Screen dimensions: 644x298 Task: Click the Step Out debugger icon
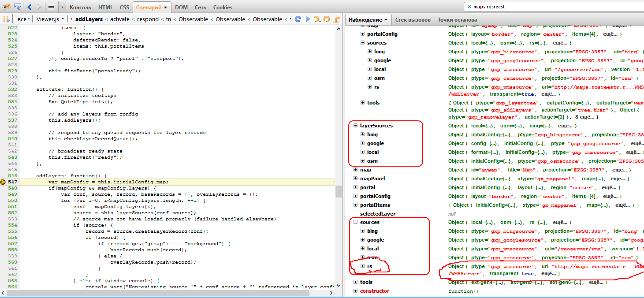[x=336, y=19]
